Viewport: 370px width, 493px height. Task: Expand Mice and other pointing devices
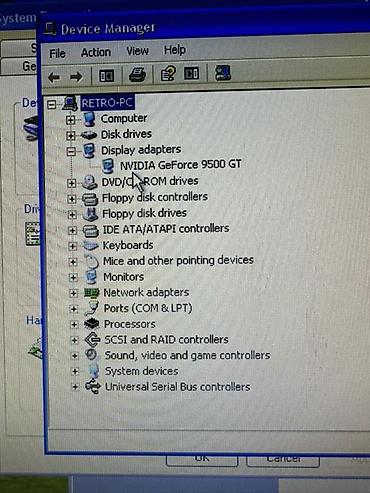[x=73, y=262]
